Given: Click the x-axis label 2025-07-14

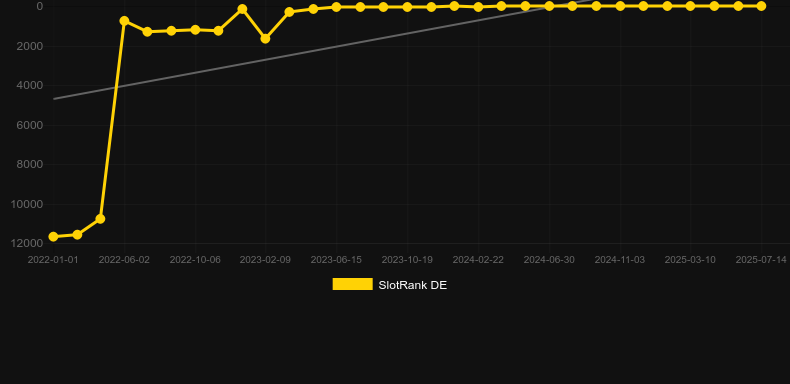Looking at the screenshot, I should pyautogui.click(x=761, y=260).
